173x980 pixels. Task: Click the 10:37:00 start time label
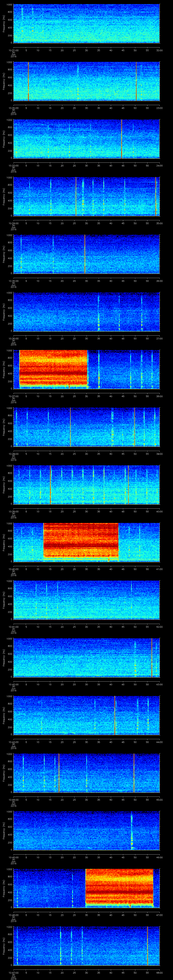pyautogui.click(x=13, y=396)
